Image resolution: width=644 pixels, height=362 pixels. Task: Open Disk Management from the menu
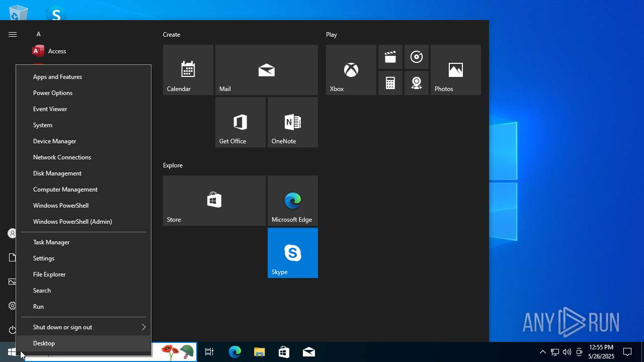[84, 173]
